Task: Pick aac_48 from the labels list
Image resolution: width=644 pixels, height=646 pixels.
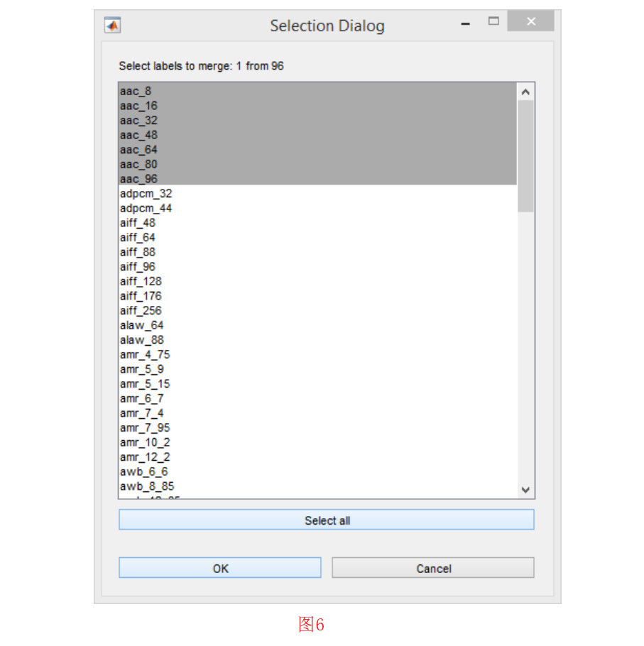Action: (139, 135)
